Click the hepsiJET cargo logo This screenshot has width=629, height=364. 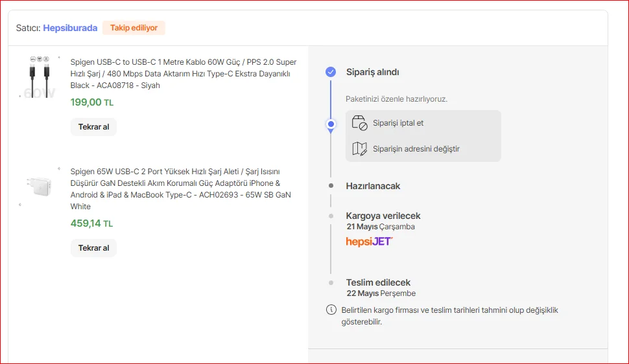pyautogui.click(x=369, y=242)
